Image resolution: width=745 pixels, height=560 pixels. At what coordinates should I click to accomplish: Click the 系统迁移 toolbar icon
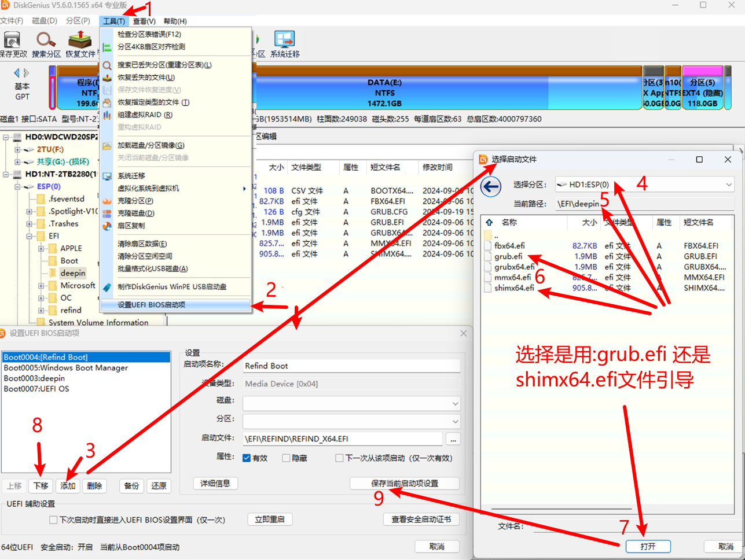click(x=284, y=39)
